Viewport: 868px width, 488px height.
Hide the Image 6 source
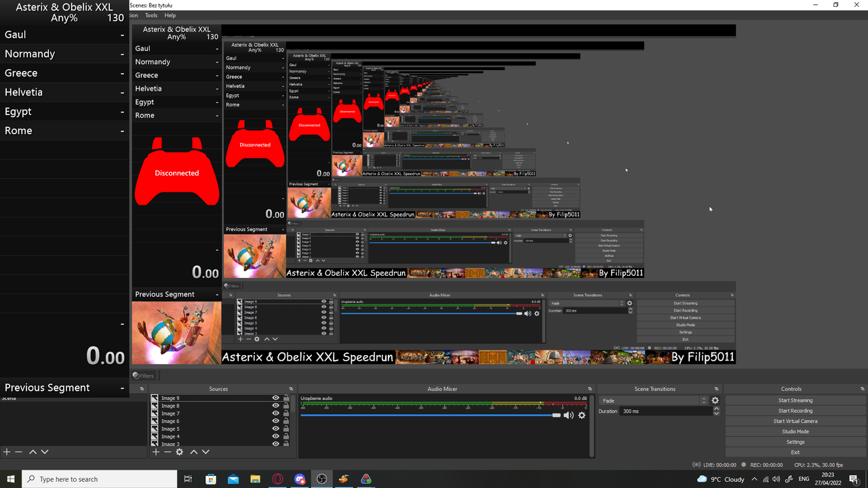(x=276, y=422)
